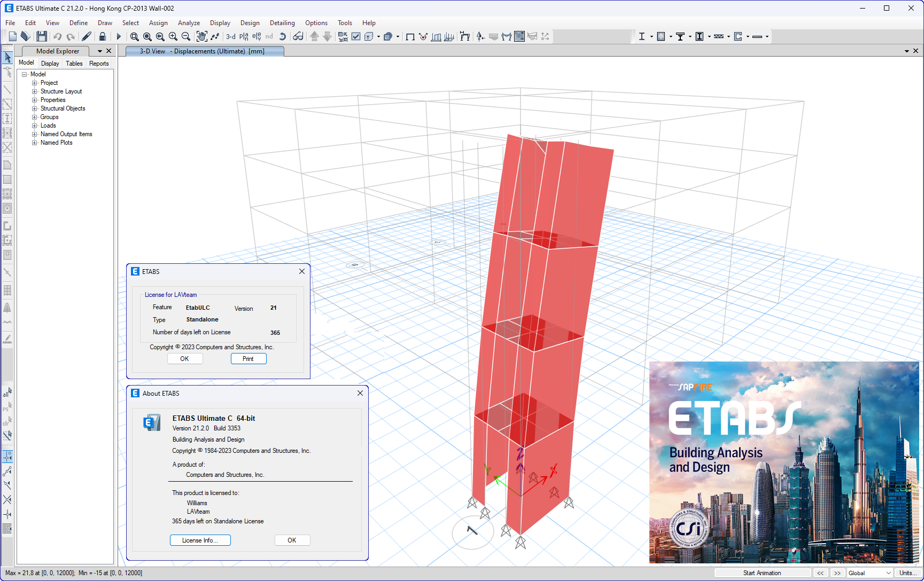This screenshot has width=924, height=581.
Task: Expand the Named Output Items node
Action: pos(35,134)
